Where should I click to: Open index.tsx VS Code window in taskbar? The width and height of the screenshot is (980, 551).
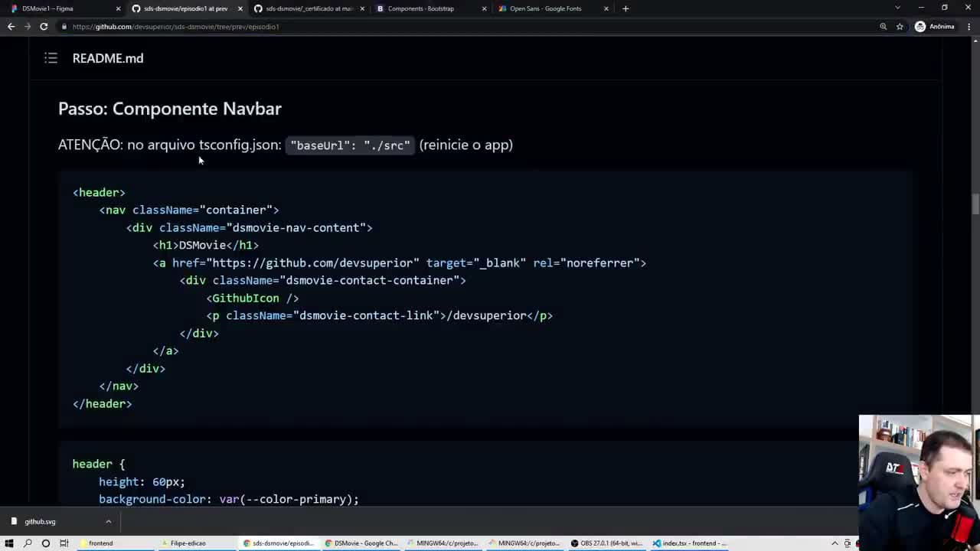688,543
